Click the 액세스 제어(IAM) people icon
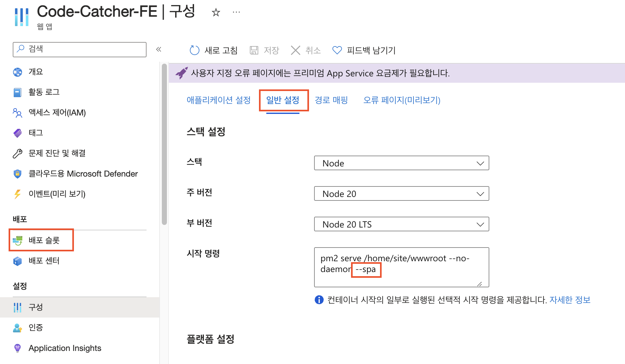The image size is (625, 364). 18,113
